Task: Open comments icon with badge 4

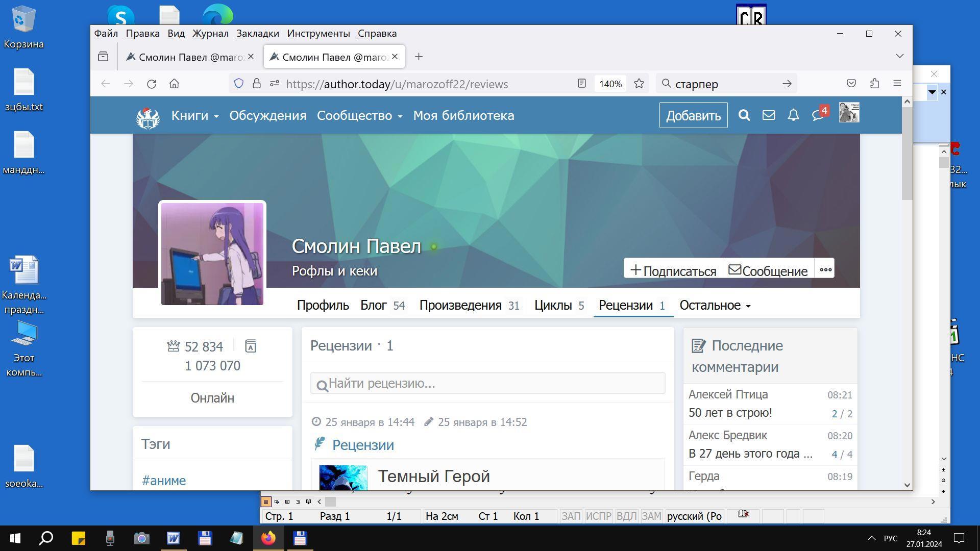Action: click(x=818, y=115)
